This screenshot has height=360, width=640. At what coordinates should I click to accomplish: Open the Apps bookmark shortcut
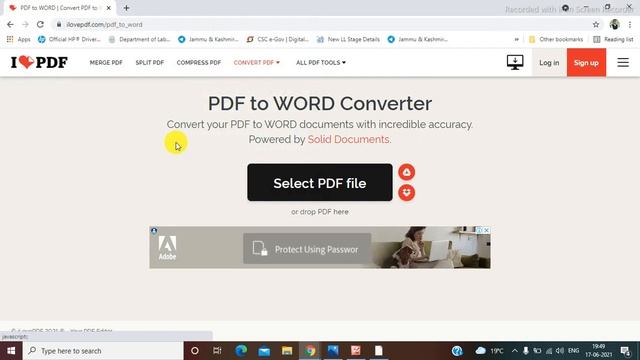point(18,39)
